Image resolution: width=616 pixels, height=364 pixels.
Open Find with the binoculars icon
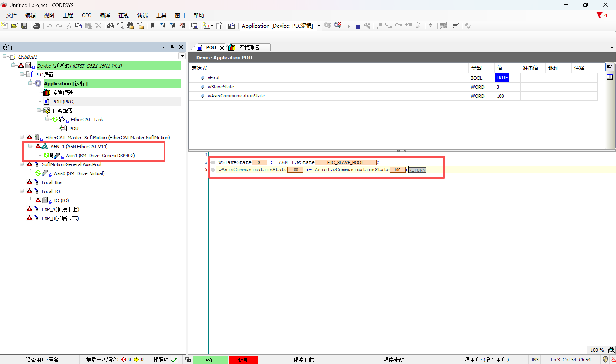click(111, 26)
